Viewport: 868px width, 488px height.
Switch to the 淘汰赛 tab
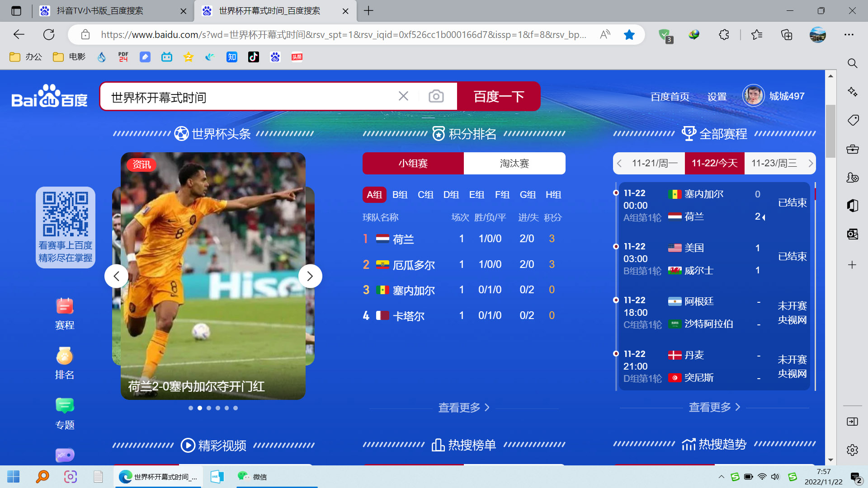pos(514,163)
